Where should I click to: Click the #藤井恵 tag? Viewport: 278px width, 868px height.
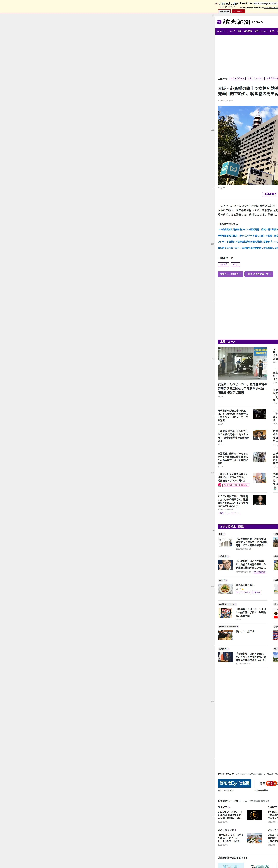coord(257,592)
